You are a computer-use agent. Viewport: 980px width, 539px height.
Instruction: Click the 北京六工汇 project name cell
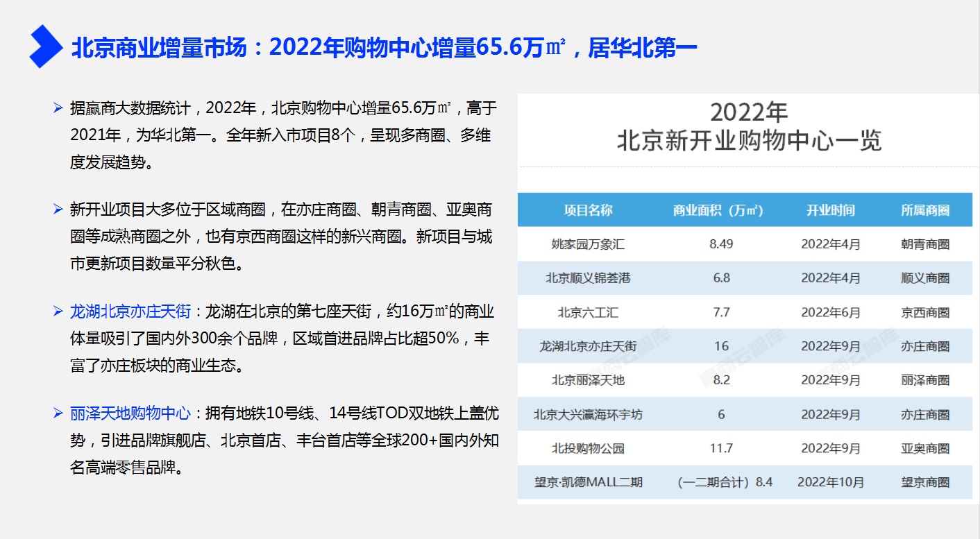[588, 312]
